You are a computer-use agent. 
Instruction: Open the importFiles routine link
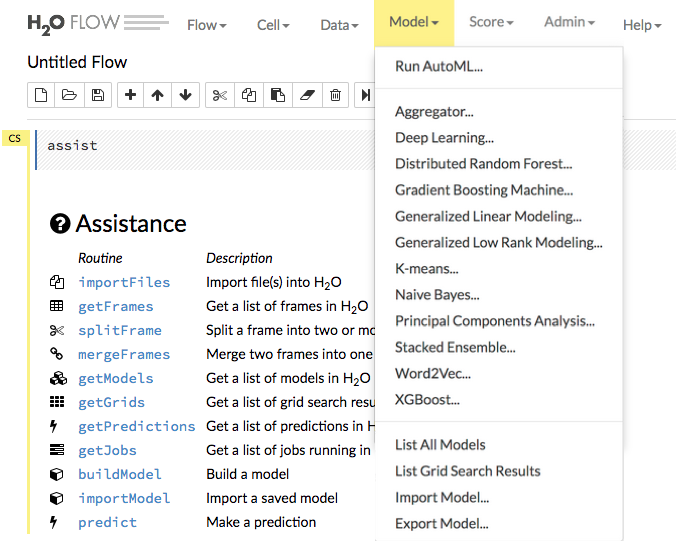(124, 282)
